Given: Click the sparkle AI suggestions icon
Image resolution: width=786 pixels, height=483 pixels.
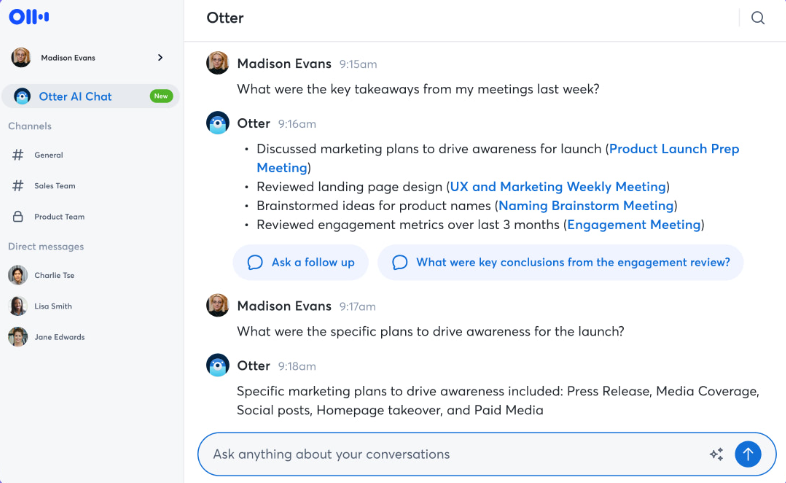Looking at the screenshot, I should pyautogui.click(x=716, y=454).
